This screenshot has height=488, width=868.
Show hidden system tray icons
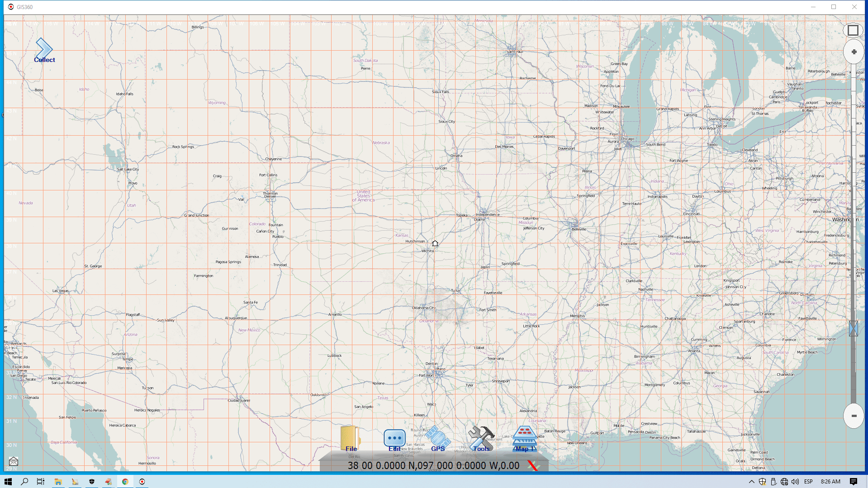[x=751, y=482]
